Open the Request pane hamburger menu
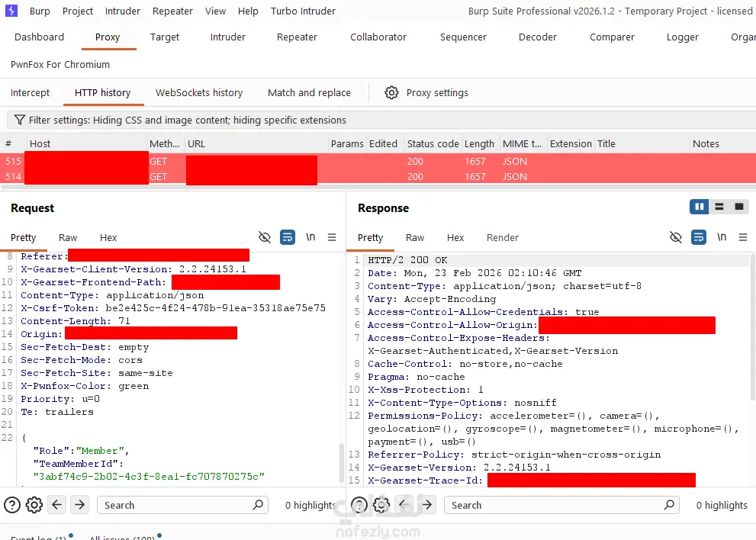 332,237
